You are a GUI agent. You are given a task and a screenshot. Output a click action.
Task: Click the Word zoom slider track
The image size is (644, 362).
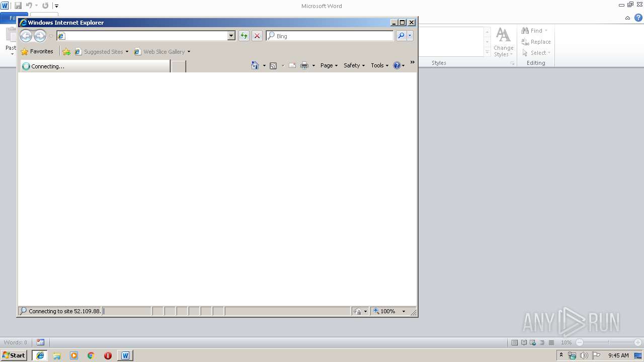(x=609, y=342)
